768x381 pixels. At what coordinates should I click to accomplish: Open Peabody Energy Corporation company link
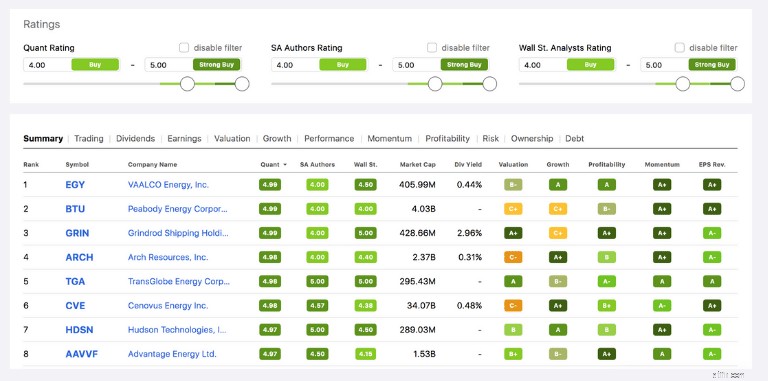pos(178,209)
